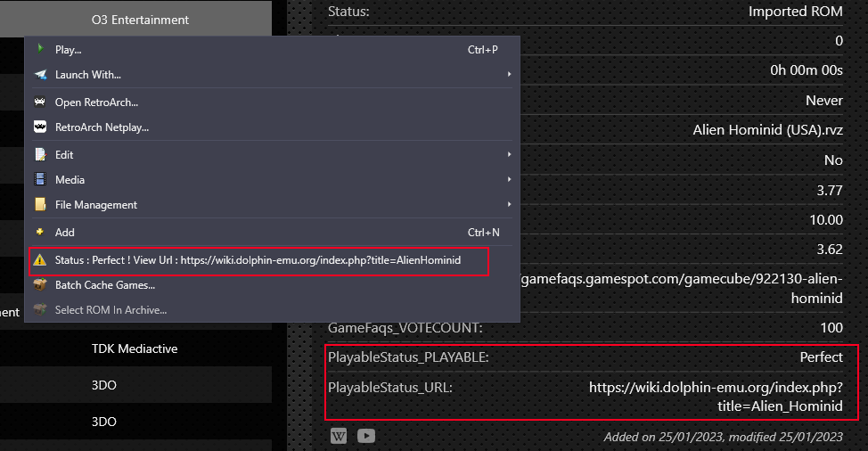The image size is (868, 451).
Task: Choose Add from the context menu
Action: 272,232
